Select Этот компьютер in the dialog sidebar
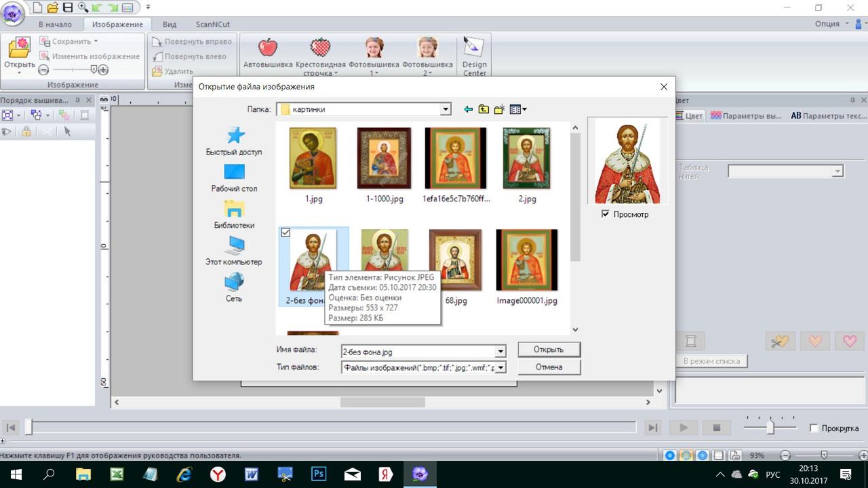 click(x=234, y=251)
